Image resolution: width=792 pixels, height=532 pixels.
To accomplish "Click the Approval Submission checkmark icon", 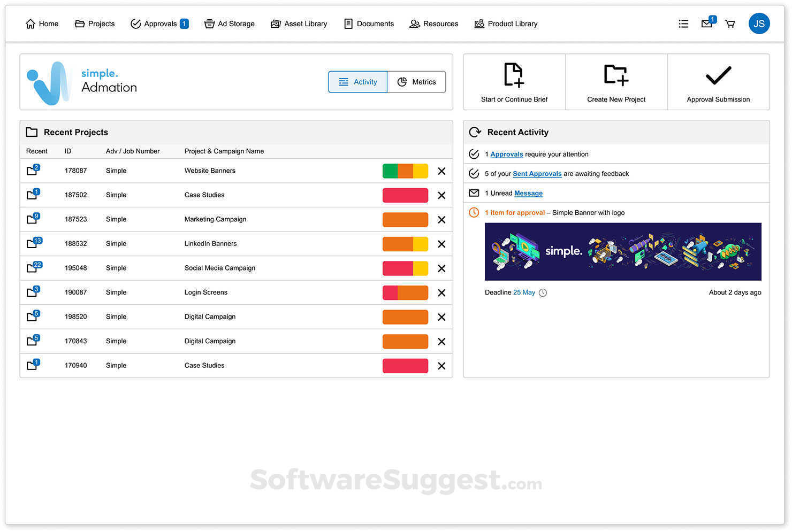I will tap(718, 75).
